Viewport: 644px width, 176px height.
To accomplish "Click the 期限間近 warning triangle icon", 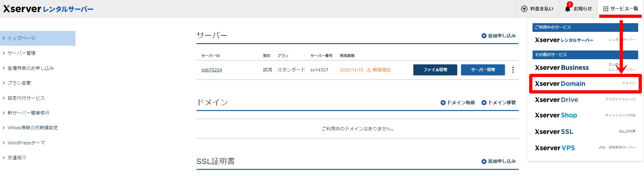I will pos(369,70).
